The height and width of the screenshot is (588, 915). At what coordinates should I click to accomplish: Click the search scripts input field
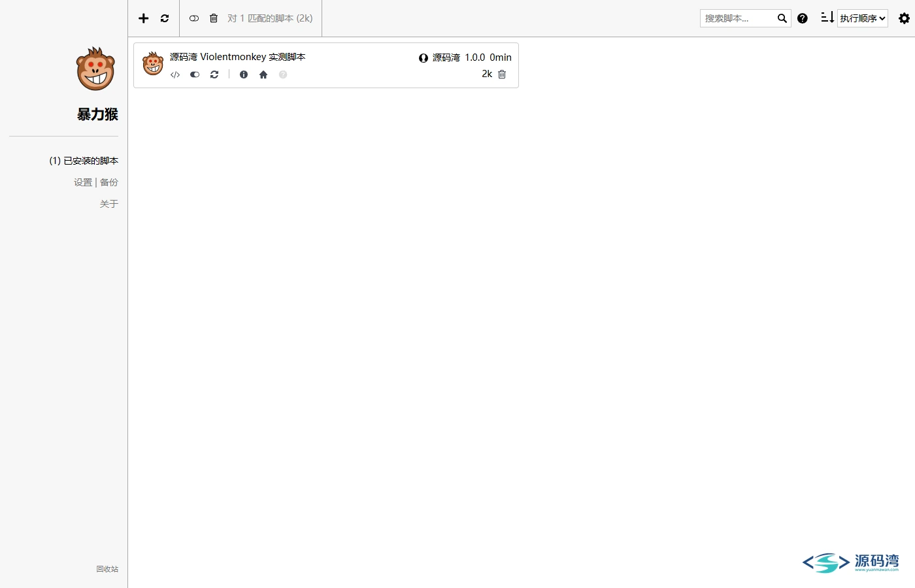738,18
